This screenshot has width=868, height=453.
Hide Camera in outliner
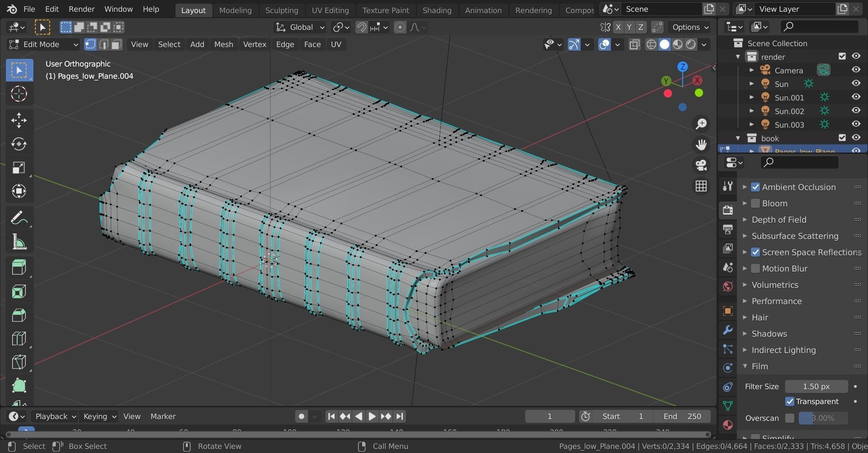coord(856,70)
